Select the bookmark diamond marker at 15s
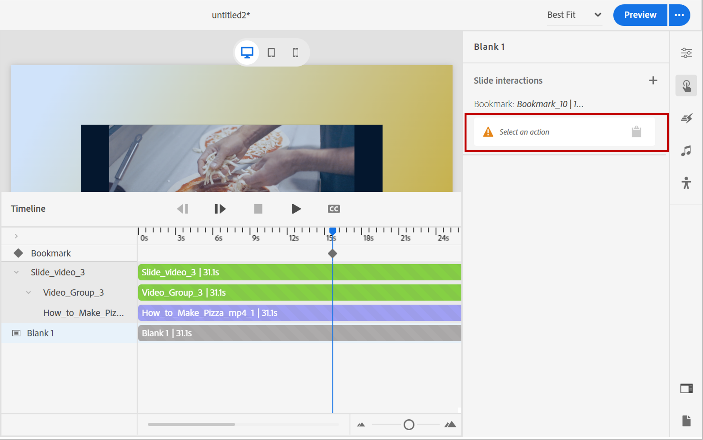 (333, 253)
